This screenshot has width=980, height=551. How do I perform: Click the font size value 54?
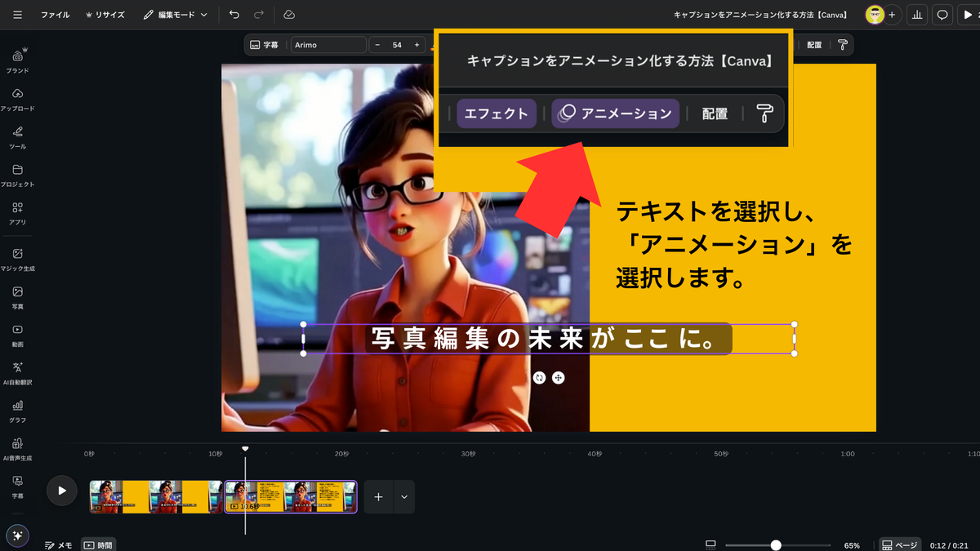pos(397,45)
